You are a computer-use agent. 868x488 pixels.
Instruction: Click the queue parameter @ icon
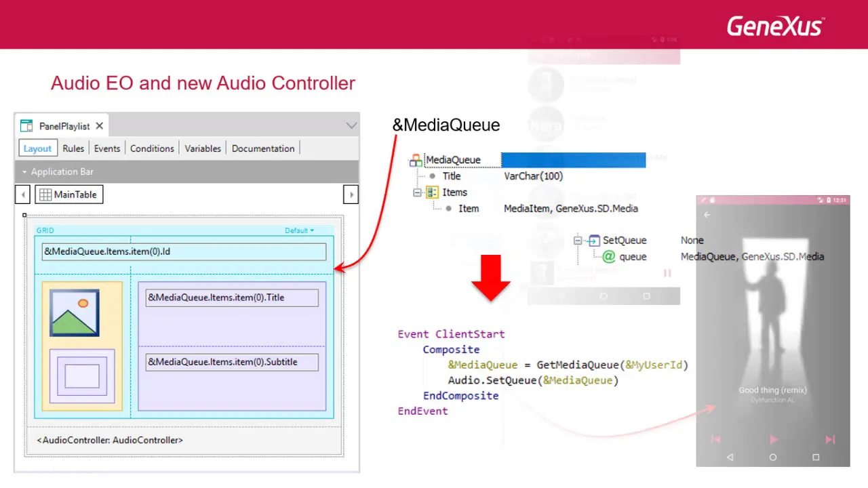608,257
